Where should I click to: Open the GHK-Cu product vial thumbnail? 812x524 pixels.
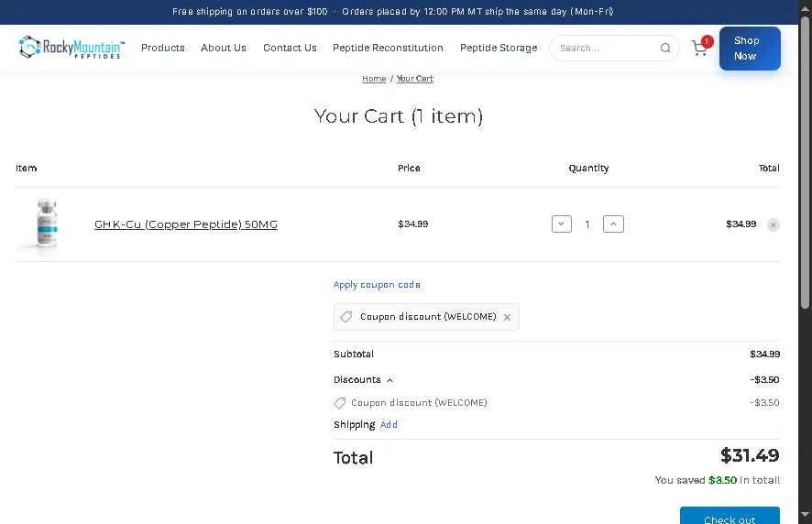(47, 224)
